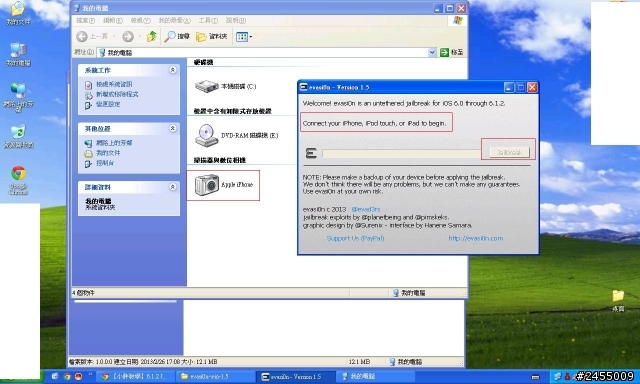Click the first system tray network icon
Screen dimensions: 640x384
click(558, 376)
